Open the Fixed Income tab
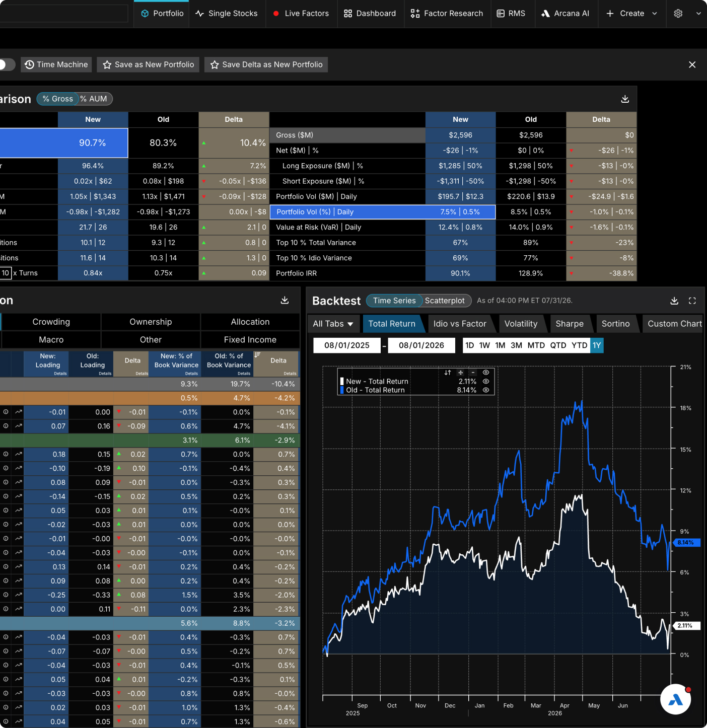The height and width of the screenshot is (728, 707). (x=250, y=340)
